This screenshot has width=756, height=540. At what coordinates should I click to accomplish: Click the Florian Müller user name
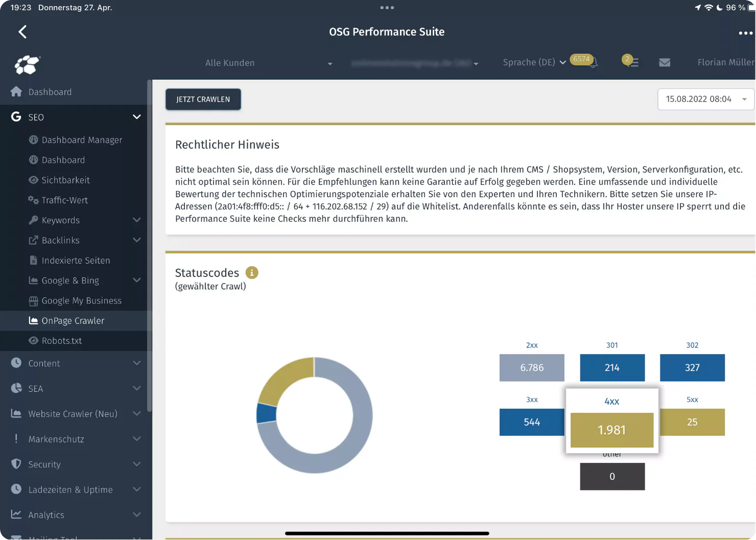(x=726, y=62)
